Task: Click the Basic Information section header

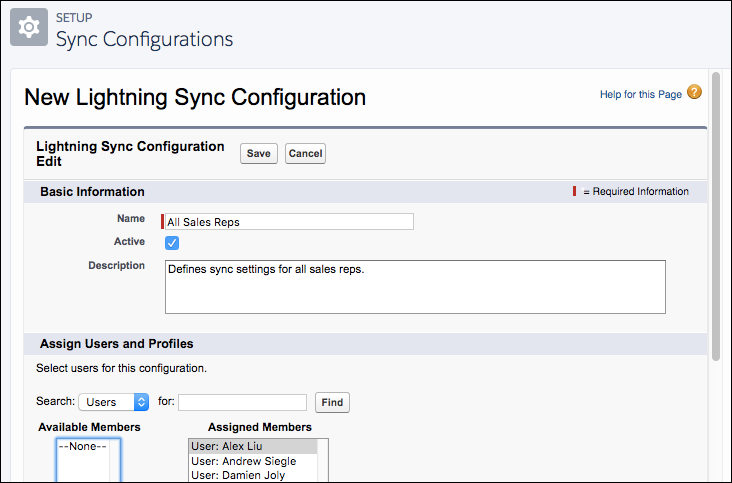Action: point(365,192)
